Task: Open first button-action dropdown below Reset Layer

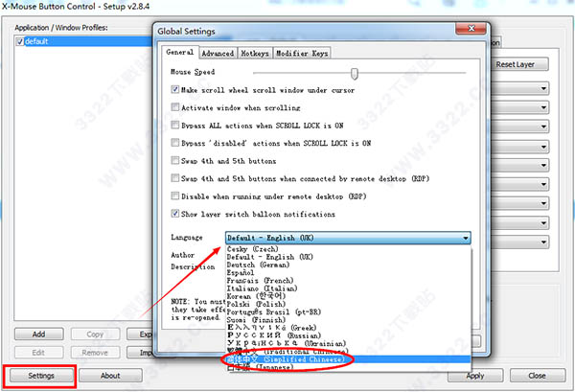Action: pos(520,88)
